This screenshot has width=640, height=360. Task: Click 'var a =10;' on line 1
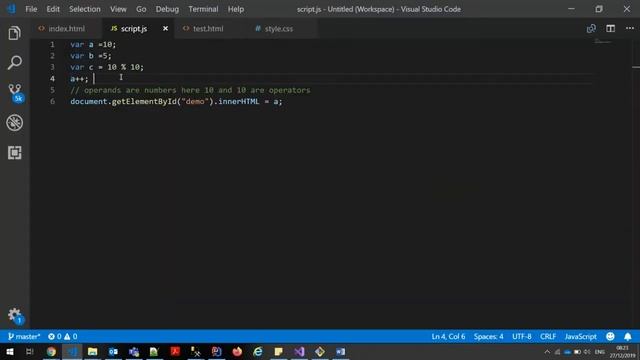(x=93, y=44)
